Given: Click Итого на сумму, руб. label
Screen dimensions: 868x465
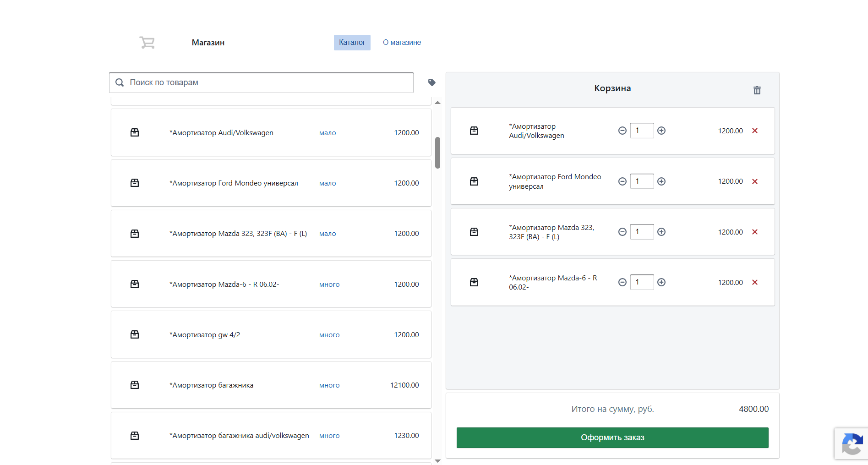Looking at the screenshot, I should pos(612,409).
